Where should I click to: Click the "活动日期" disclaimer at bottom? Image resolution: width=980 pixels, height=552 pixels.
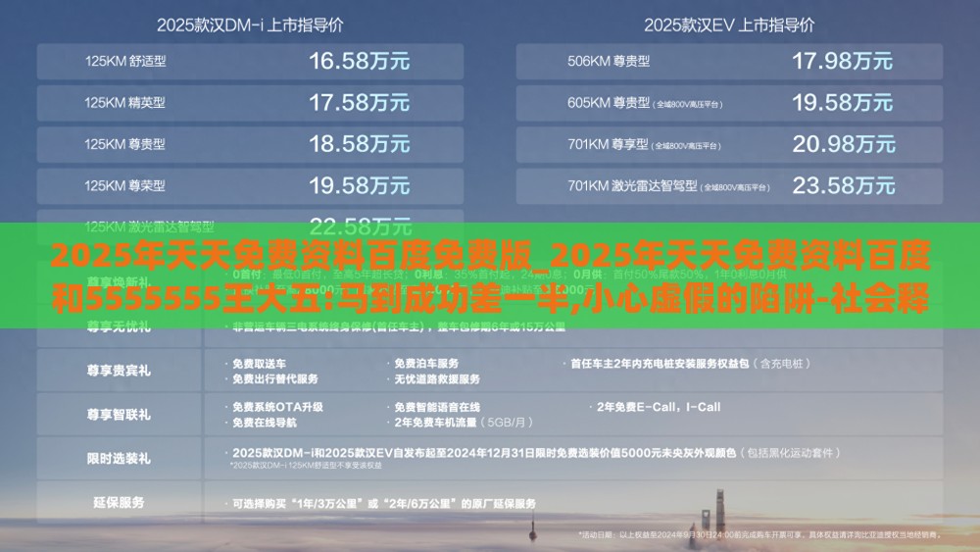pyautogui.click(x=759, y=535)
